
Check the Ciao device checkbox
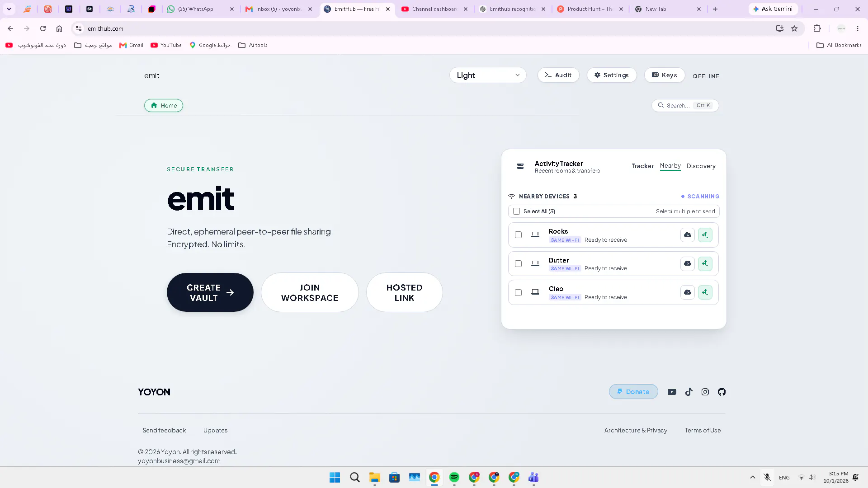pos(518,293)
